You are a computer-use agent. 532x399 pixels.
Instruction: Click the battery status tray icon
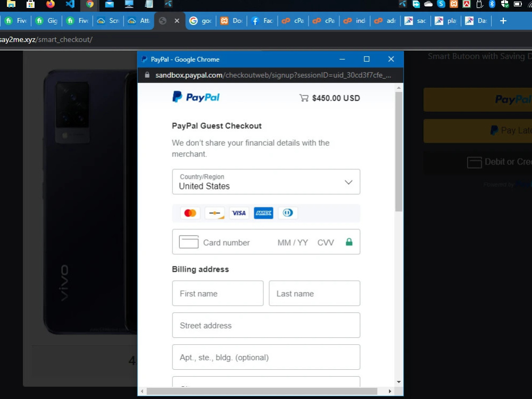click(x=518, y=4)
